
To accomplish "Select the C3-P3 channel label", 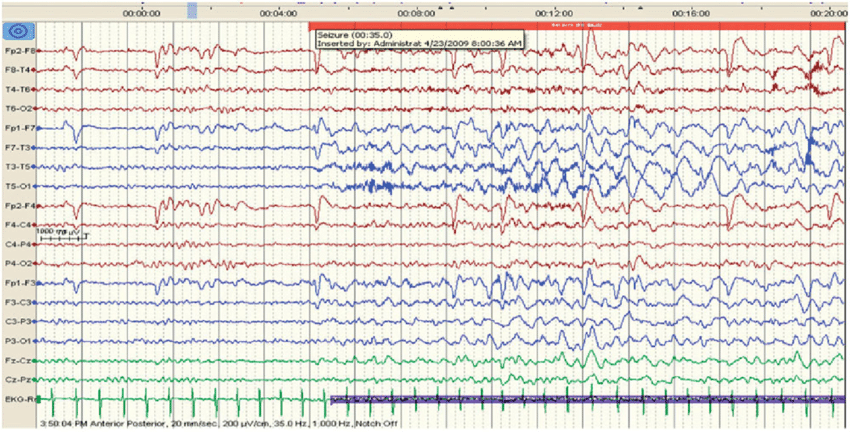I will coord(20,322).
